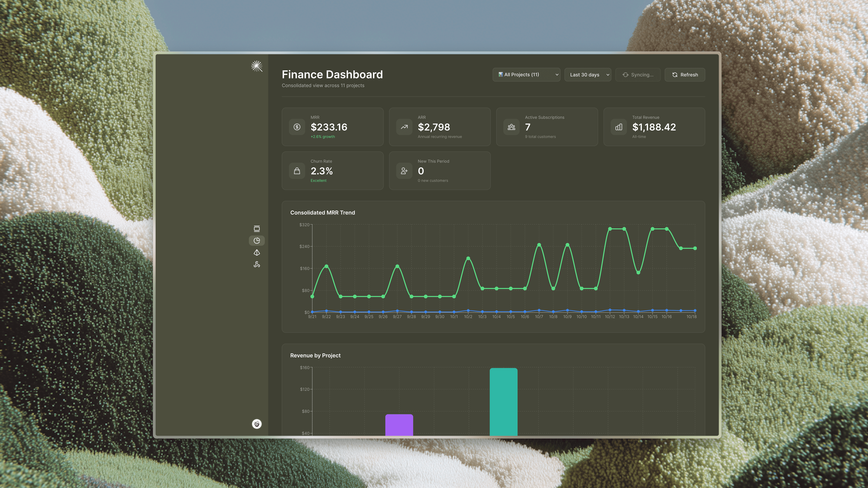Click the Consolidated view across 11 projects subtitle
This screenshot has width=868, height=488.
click(x=323, y=86)
